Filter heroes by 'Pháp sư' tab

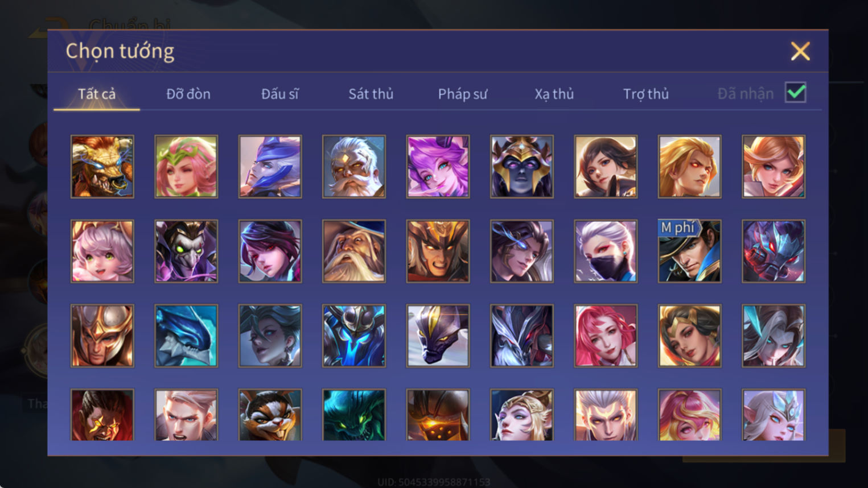[463, 94]
